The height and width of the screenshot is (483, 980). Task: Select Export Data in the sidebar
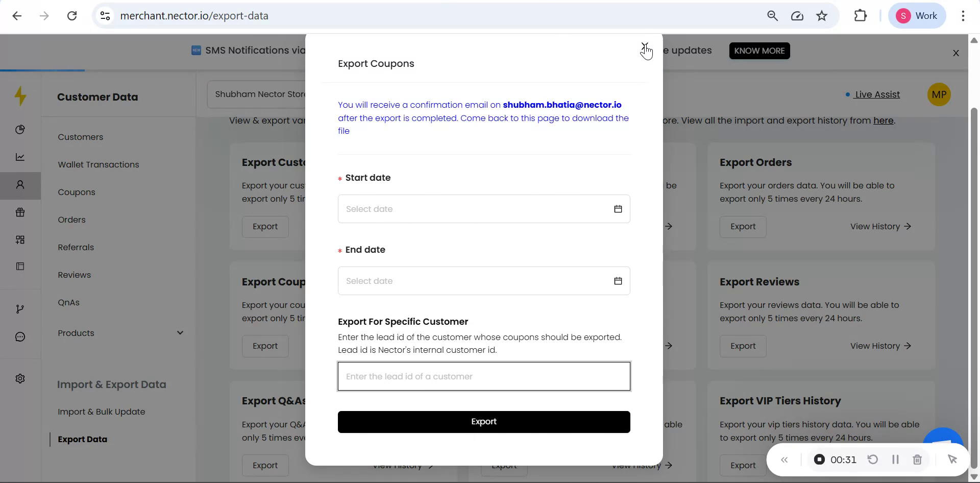click(82, 439)
